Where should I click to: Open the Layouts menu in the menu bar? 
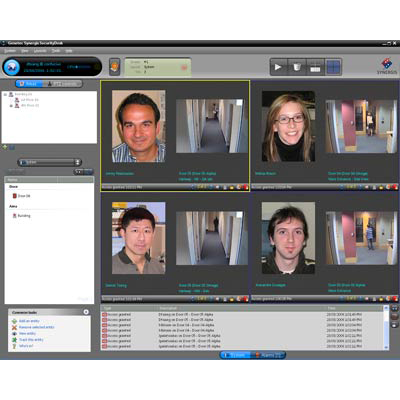pos(40,51)
